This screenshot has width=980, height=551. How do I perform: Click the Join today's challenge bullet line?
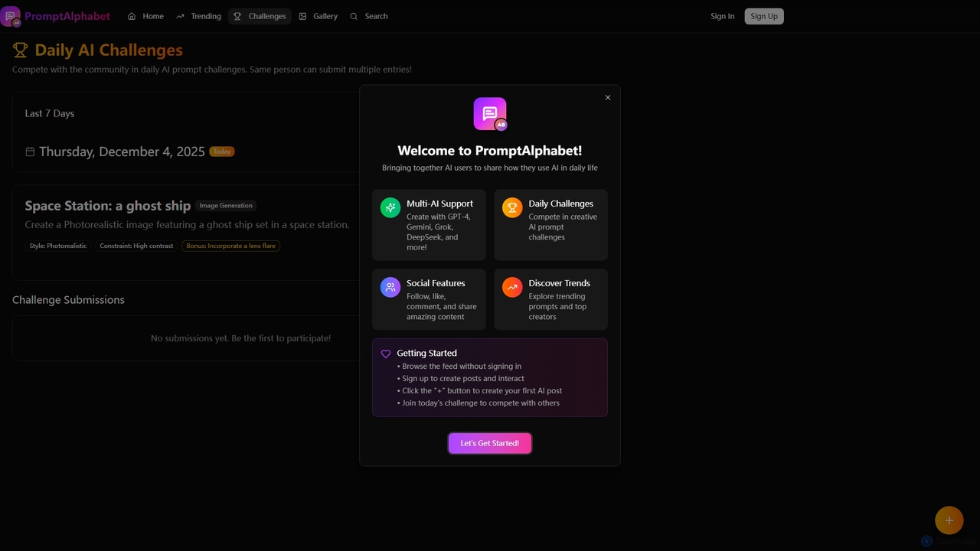pyautogui.click(x=479, y=403)
